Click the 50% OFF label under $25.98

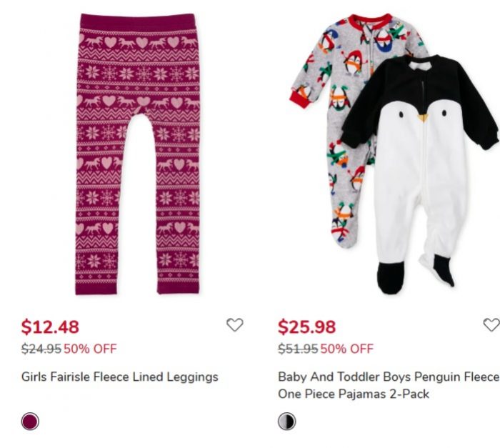(x=346, y=349)
